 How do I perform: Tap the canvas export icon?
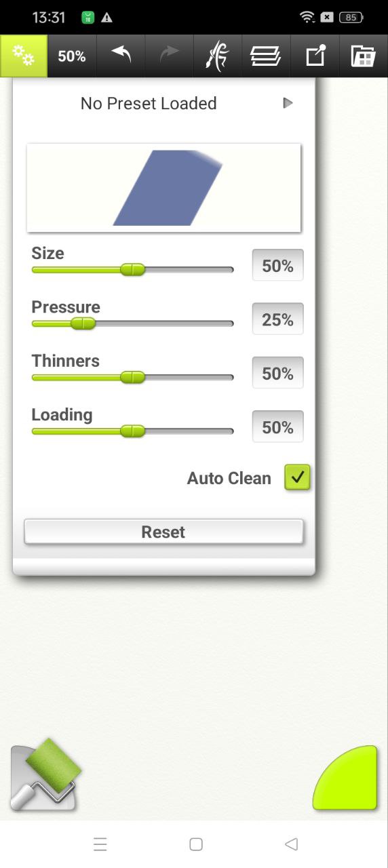(x=315, y=56)
